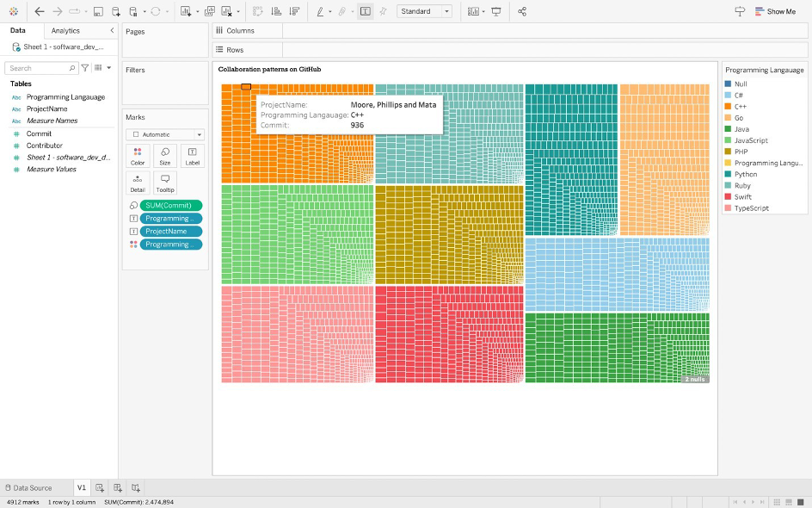Open the Standard fit dropdown
This screenshot has width=812, height=508.
click(x=424, y=11)
